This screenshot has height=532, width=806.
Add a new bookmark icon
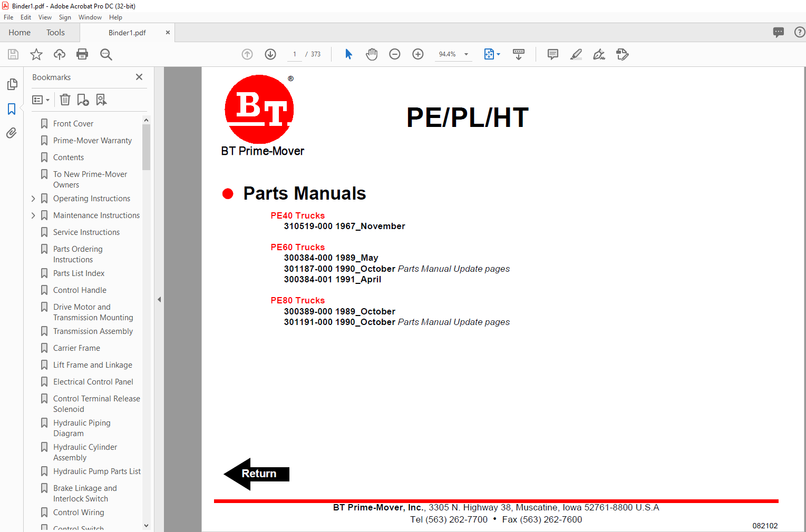[83, 100]
